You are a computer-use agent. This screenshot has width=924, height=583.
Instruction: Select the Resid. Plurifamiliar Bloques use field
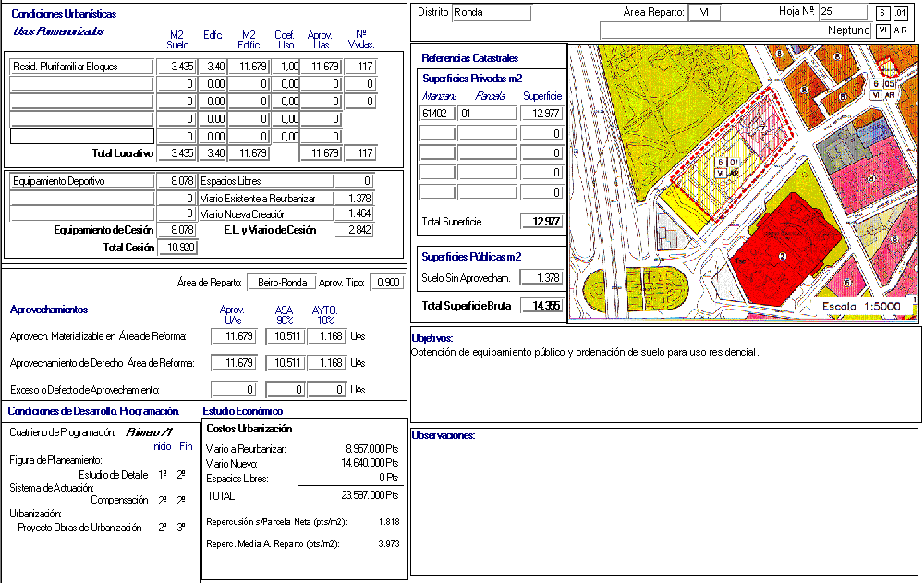pos(81,67)
